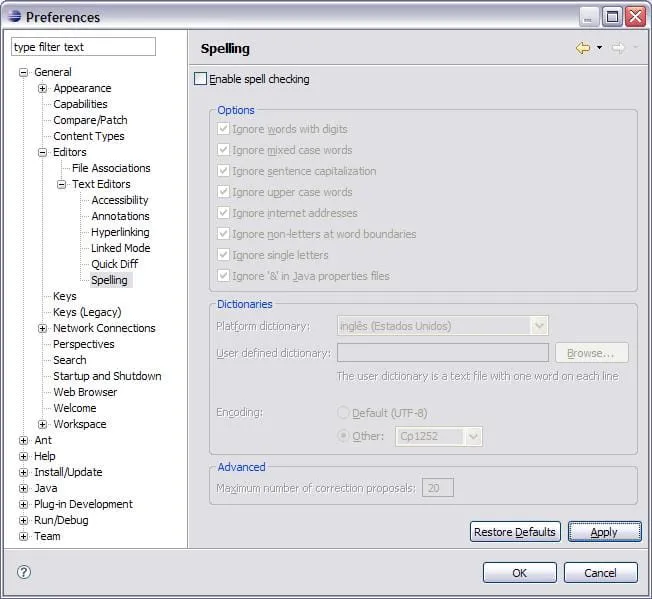652x599 pixels.
Task: Expand the Run/Debug node
Action: 24,520
